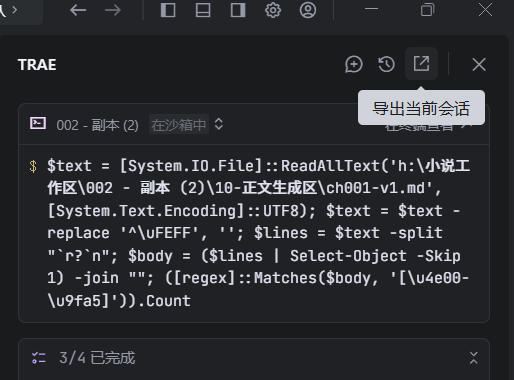Open the 在沙箱中 sandbox dropdown
The width and height of the screenshot is (514, 380).
tap(179, 125)
